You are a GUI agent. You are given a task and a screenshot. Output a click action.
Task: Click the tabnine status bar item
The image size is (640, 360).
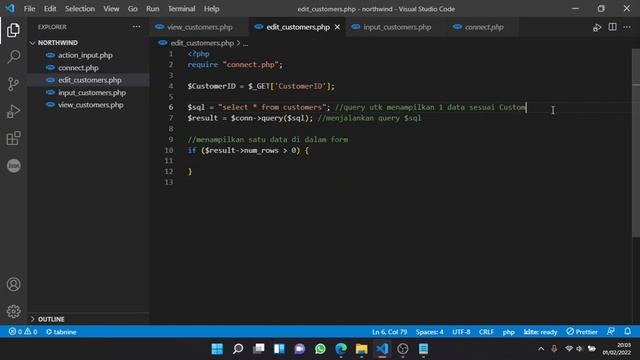click(61, 332)
